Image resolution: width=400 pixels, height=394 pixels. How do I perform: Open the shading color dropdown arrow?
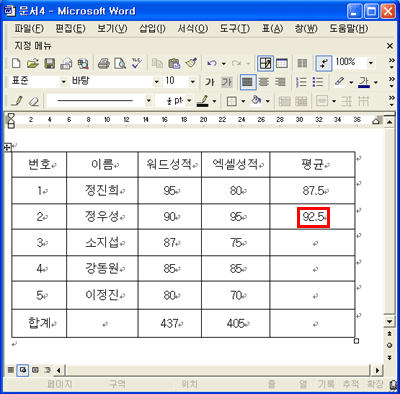[268, 101]
